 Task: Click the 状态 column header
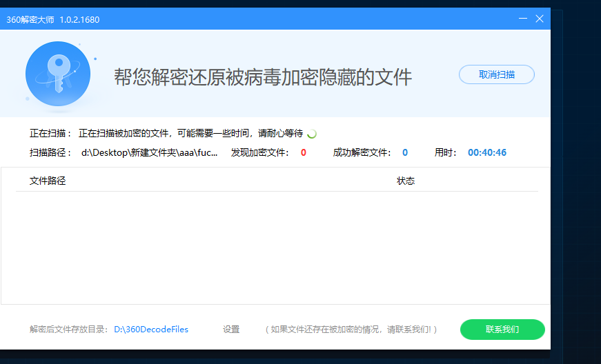pyautogui.click(x=406, y=181)
